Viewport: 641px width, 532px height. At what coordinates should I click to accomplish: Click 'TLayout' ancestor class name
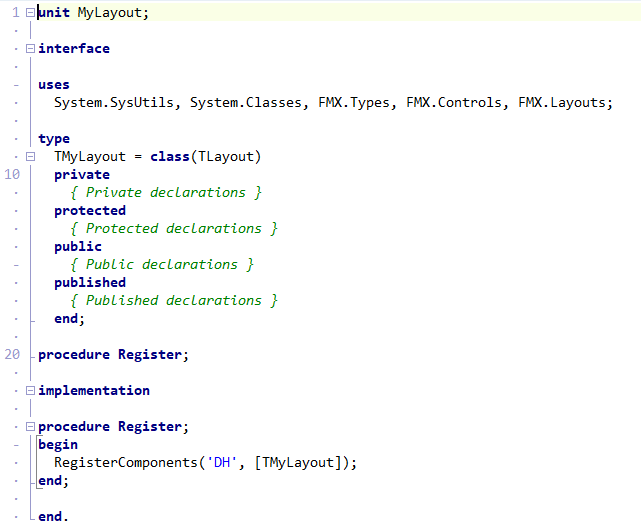(226, 157)
